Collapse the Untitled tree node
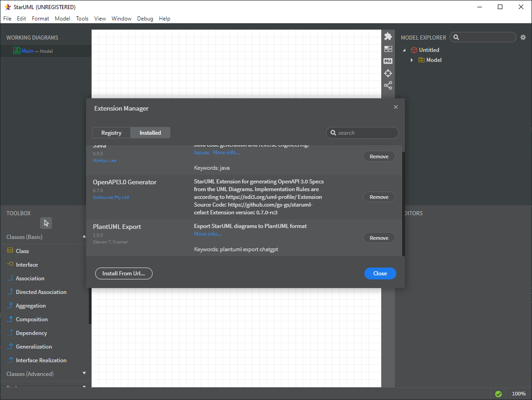The image size is (532, 400). pos(404,50)
